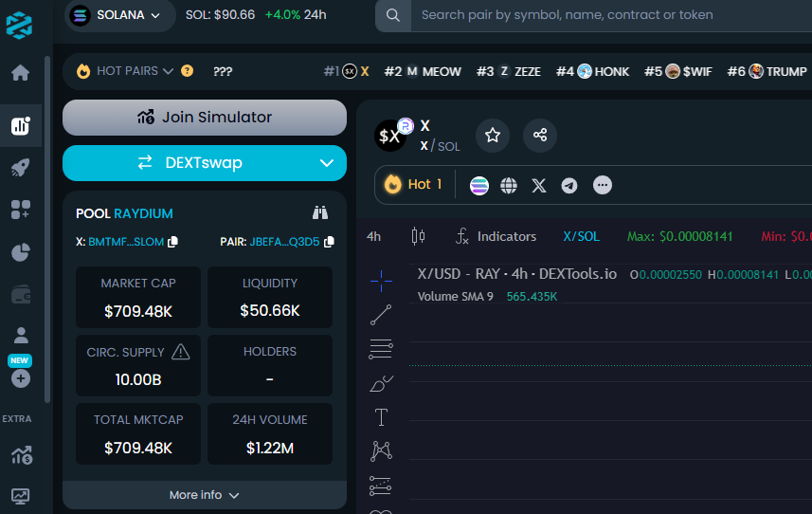Open hot pair #4 HONK
Screen dimensions: 812x514
point(592,71)
